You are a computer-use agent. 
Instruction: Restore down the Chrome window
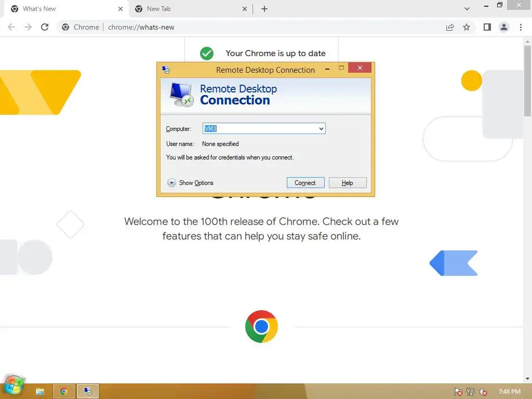point(499,5)
